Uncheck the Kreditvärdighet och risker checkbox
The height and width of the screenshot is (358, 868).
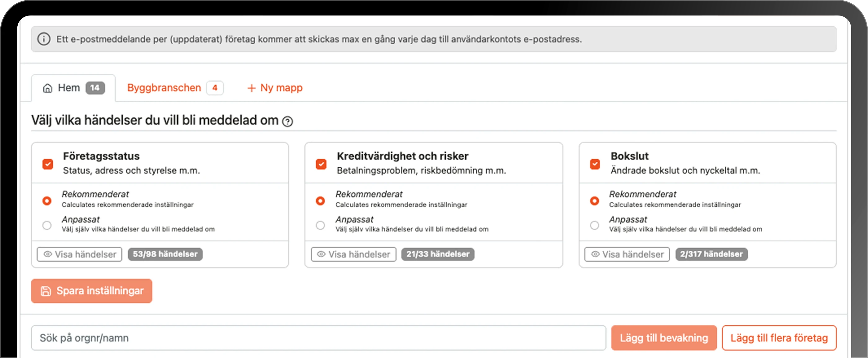pyautogui.click(x=321, y=164)
